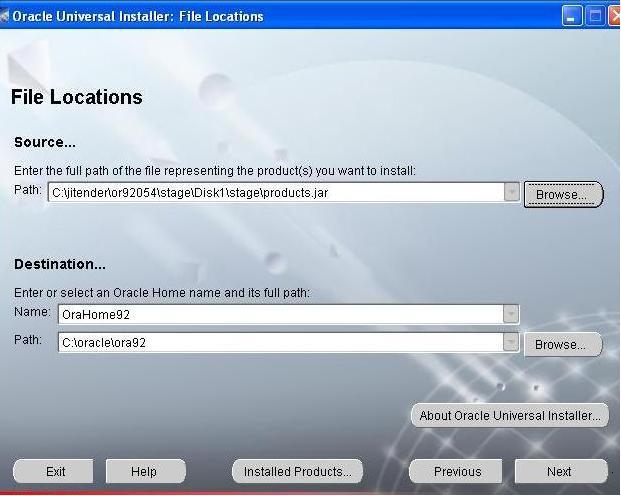Click the Exit button
Image resolution: width=621 pixels, height=496 pixels.
(53, 471)
